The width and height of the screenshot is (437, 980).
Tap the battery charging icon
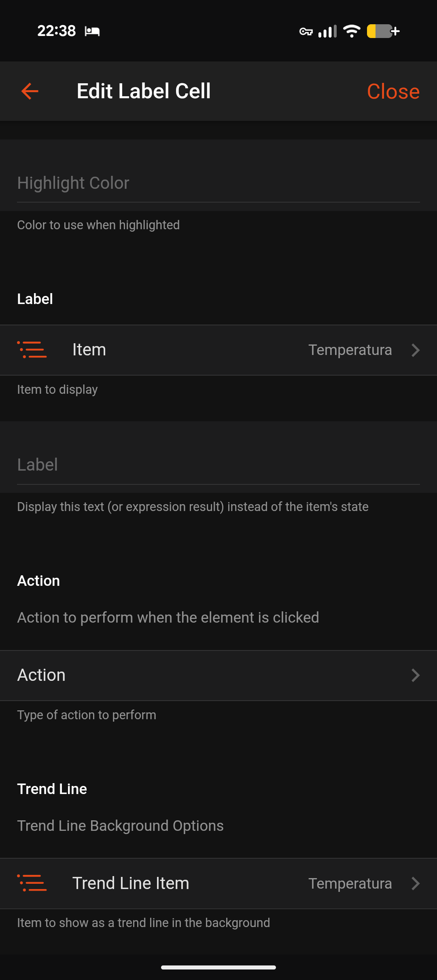(383, 31)
